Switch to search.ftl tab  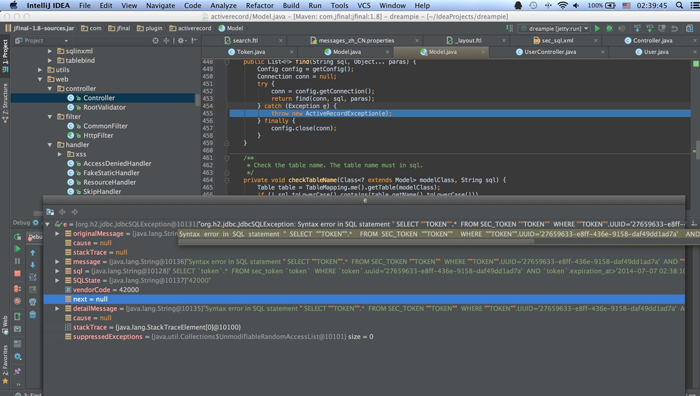point(245,40)
